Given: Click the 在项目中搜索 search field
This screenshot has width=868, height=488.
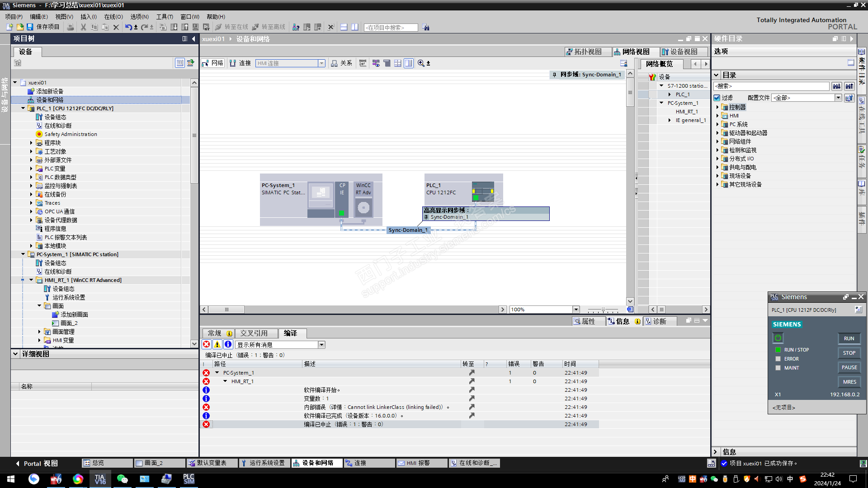Looking at the screenshot, I should click(x=391, y=28).
